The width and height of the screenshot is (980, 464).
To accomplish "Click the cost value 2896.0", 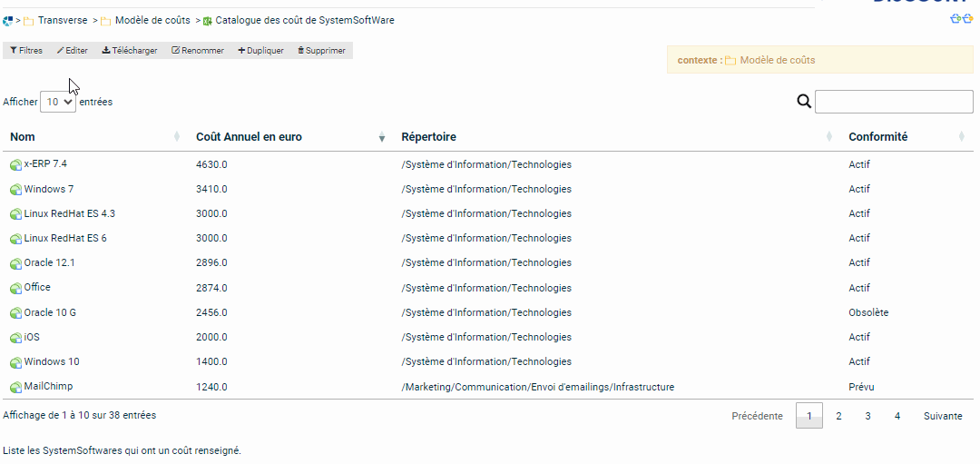I will point(211,263).
